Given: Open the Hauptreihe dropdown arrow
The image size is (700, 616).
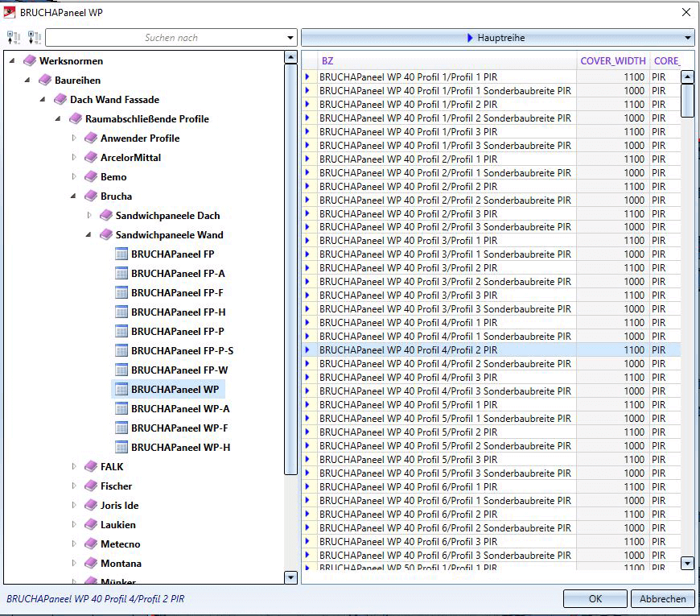Looking at the screenshot, I should point(688,38).
